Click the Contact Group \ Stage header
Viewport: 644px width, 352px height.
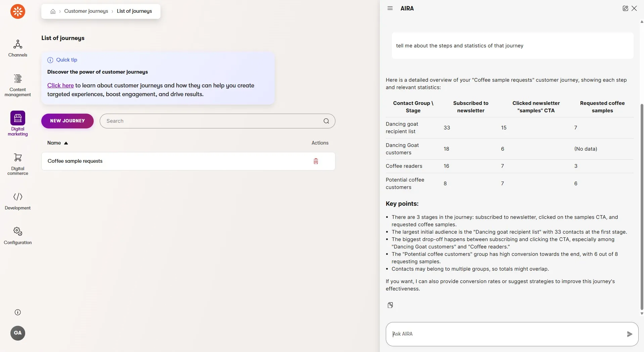(x=413, y=107)
